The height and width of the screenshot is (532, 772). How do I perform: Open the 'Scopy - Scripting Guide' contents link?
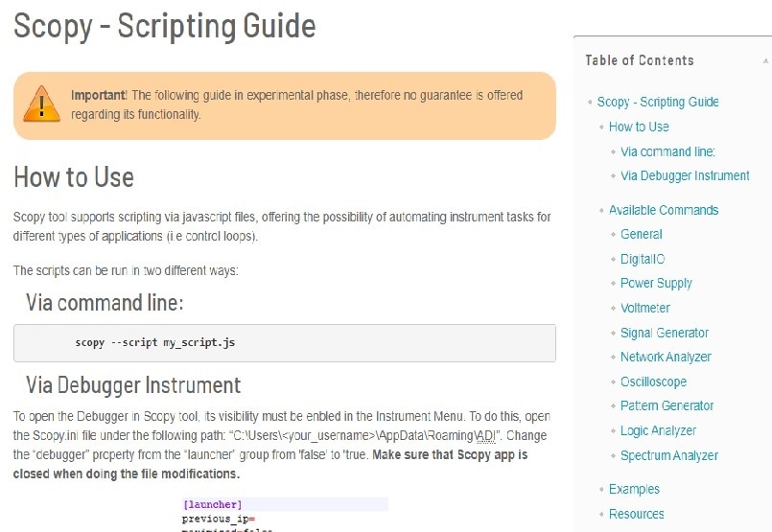click(658, 102)
